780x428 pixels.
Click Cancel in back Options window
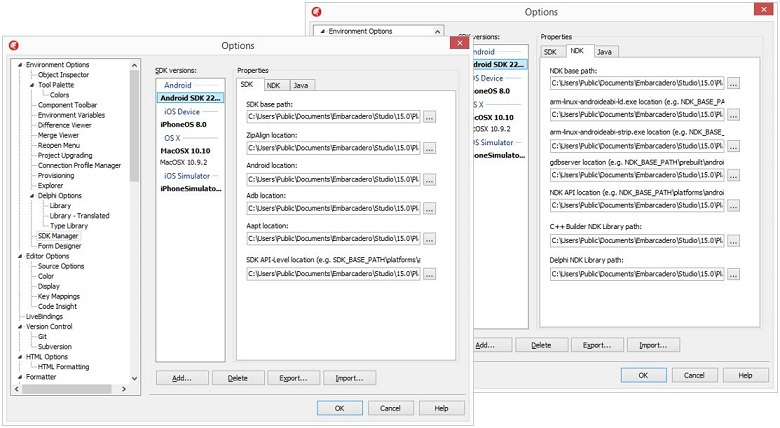tap(694, 375)
